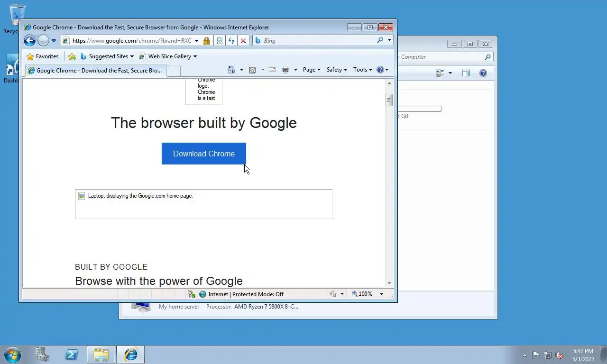
Task: Click the page scrollbar down arrow
Action: [389, 283]
